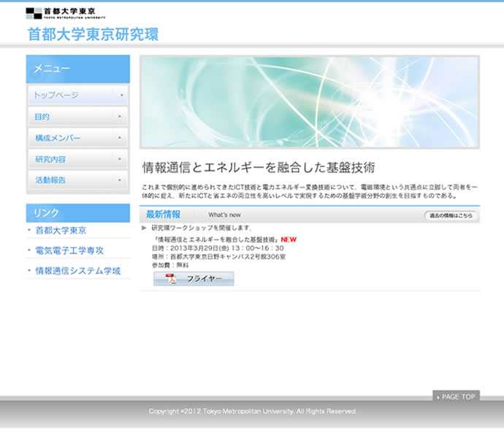
Task: Select 活動報告 menu entry
Action: [x=78, y=180]
